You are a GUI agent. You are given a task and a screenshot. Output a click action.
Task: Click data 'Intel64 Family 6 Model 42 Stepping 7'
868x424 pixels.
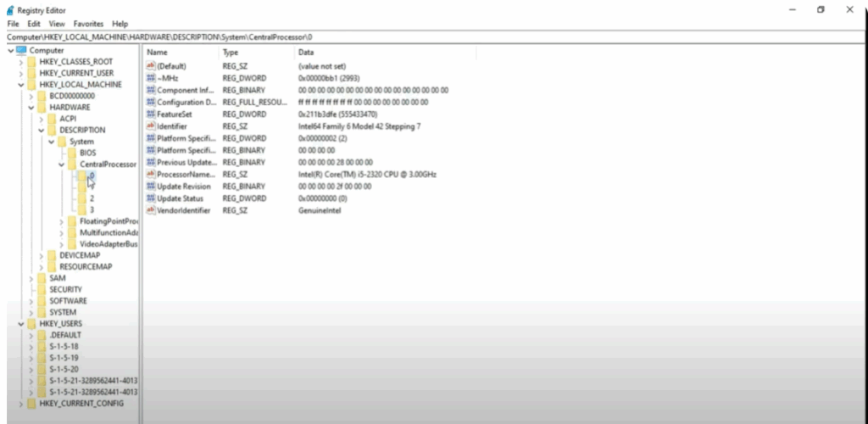pos(359,126)
